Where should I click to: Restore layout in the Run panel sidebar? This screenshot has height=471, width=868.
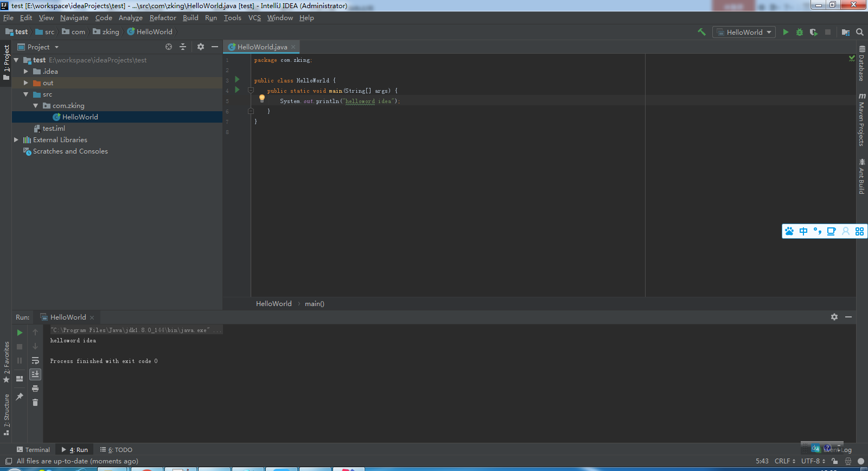[x=20, y=379]
